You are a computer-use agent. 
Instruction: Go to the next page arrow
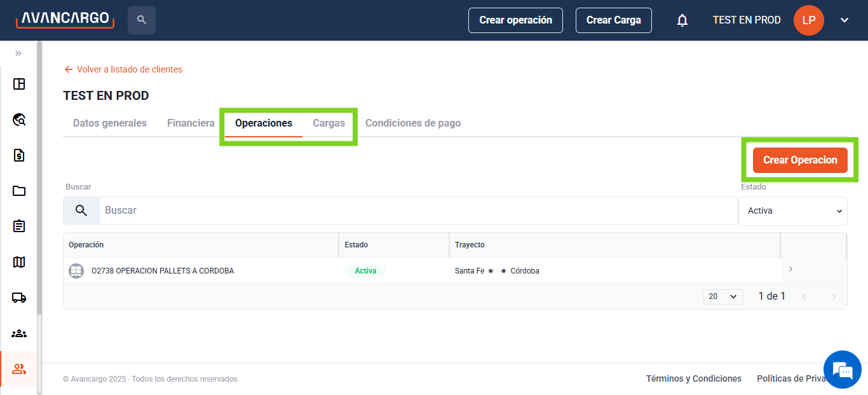[834, 296]
